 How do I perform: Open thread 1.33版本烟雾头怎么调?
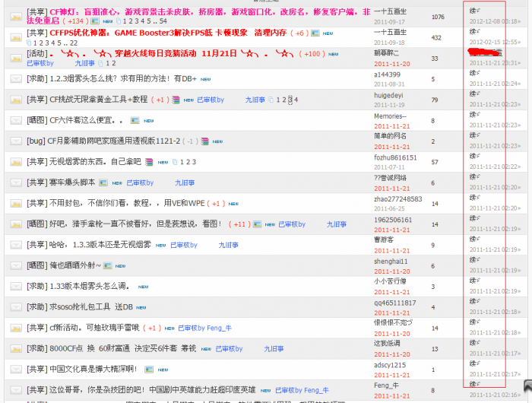click(90, 286)
